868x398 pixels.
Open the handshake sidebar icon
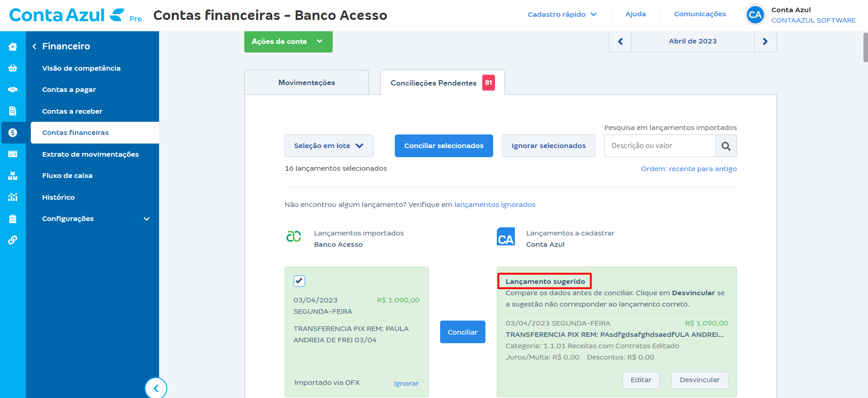[13, 89]
